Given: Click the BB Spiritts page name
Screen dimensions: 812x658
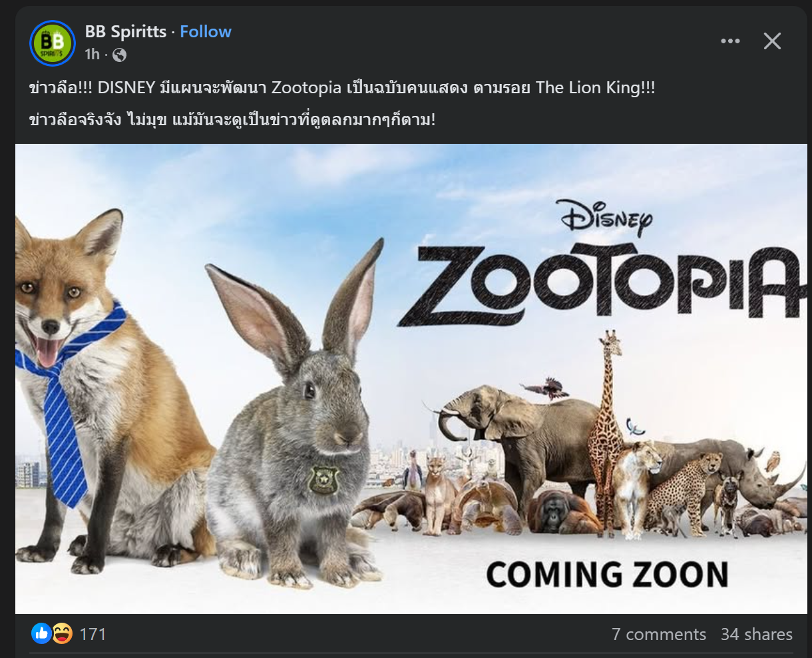Looking at the screenshot, I should click(126, 32).
